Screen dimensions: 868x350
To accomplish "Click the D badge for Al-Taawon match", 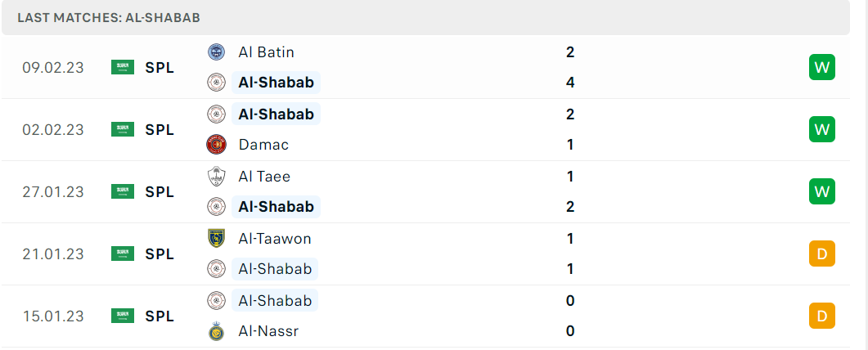I will coord(822,254).
